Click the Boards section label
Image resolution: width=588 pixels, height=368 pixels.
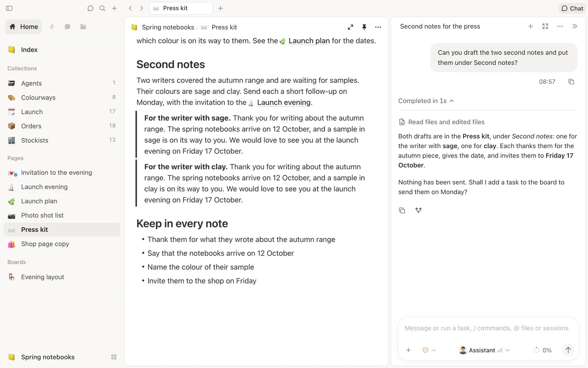pos(17,263)
